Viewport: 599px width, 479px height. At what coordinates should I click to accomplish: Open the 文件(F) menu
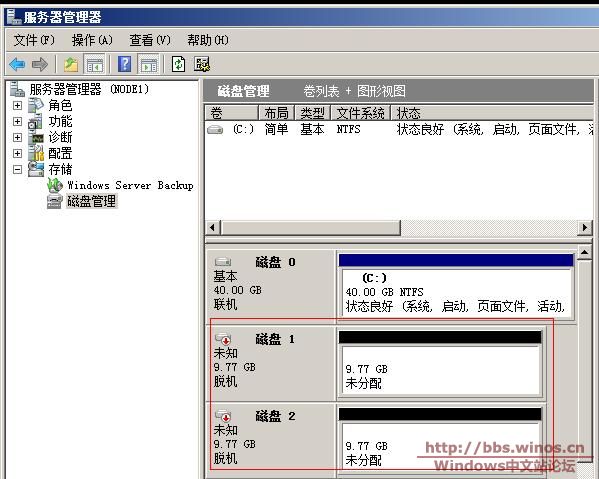(x=34, y=40)
